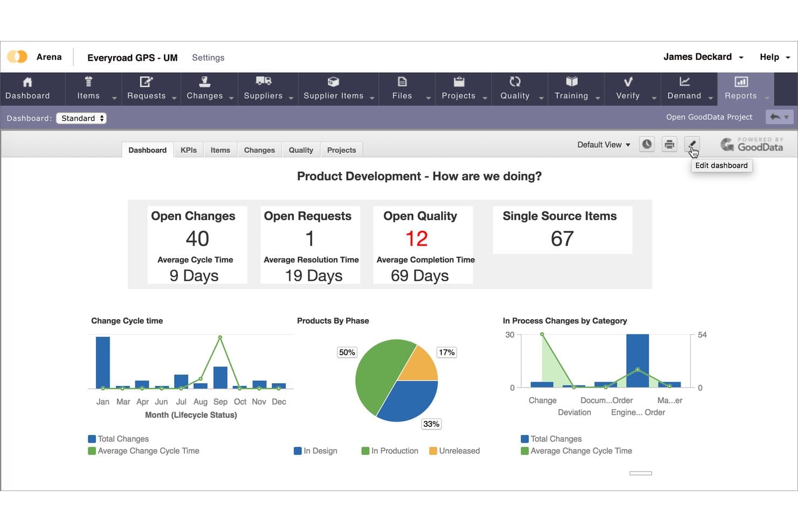Switch to the Quality report tab

(301, 150)
